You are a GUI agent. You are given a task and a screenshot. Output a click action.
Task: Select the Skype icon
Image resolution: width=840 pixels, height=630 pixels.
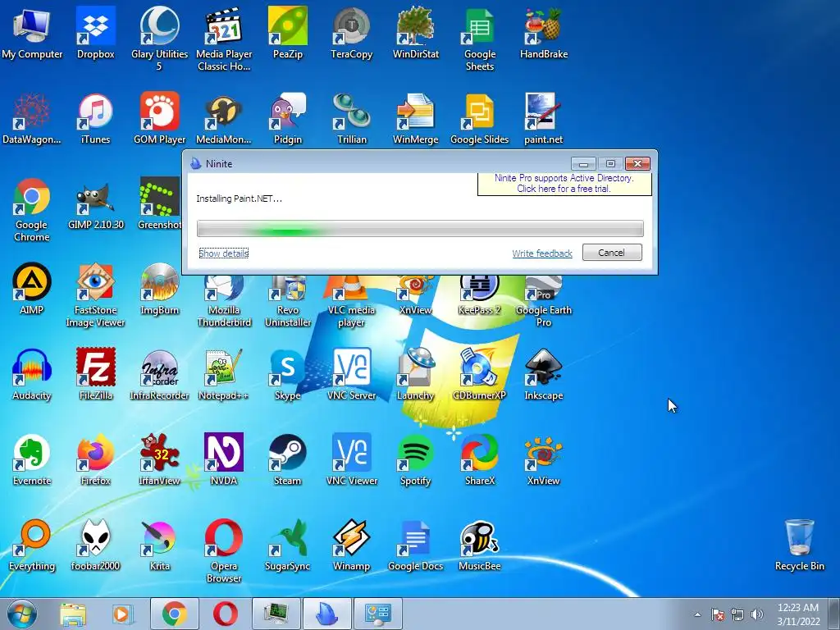[x=288, y=374]
